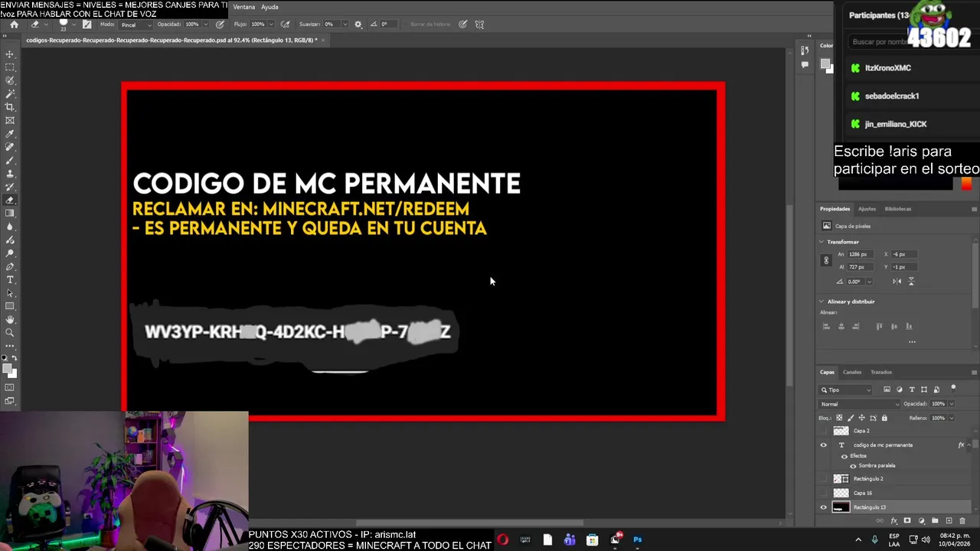Switch to the Ajustes tab
This screenshot has width=980, height=551.
pyautogui.click(x=867, y=209)
